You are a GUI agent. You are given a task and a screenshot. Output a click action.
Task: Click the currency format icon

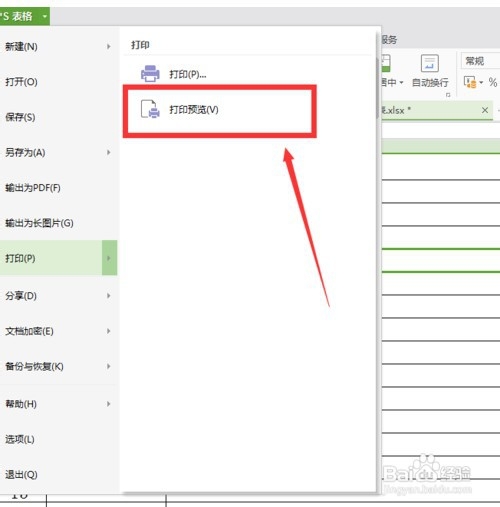(470, 82)
